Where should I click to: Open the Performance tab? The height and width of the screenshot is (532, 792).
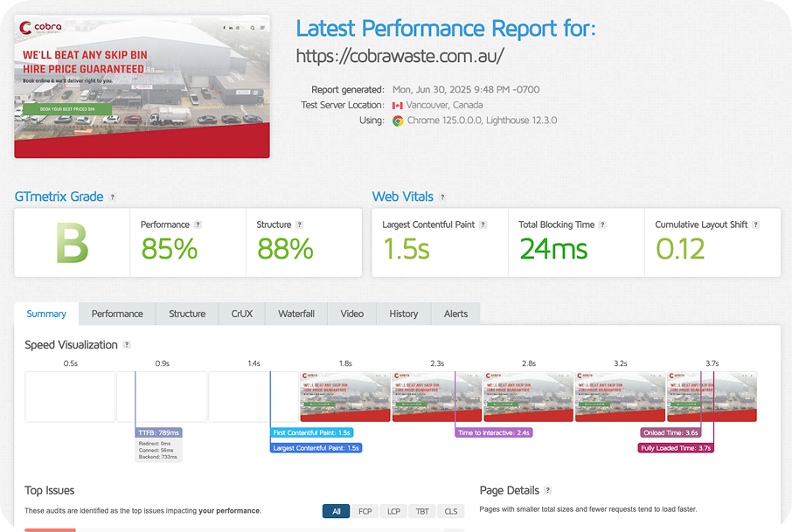(x=117, y=314)
